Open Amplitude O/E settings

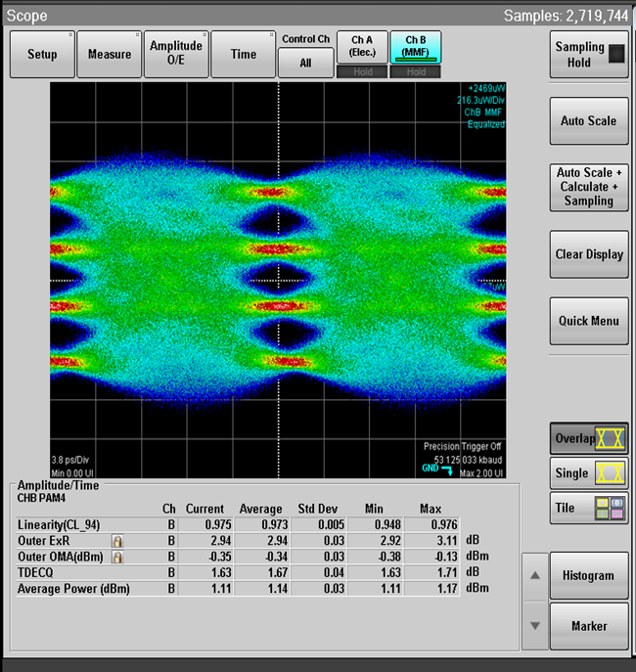tap(176, 54)
